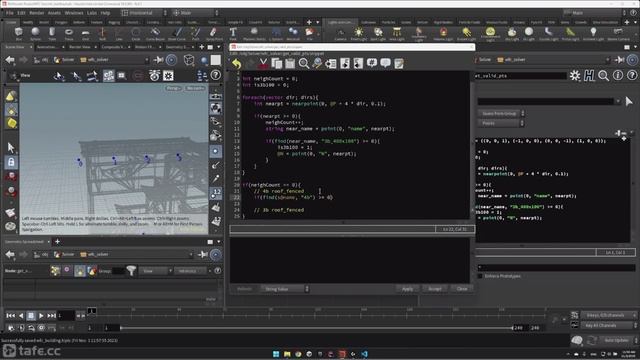Click the Area Light shelf tool
Viewport: 640px width, 360px height.
pyautogui.click(x=397, y=33)
